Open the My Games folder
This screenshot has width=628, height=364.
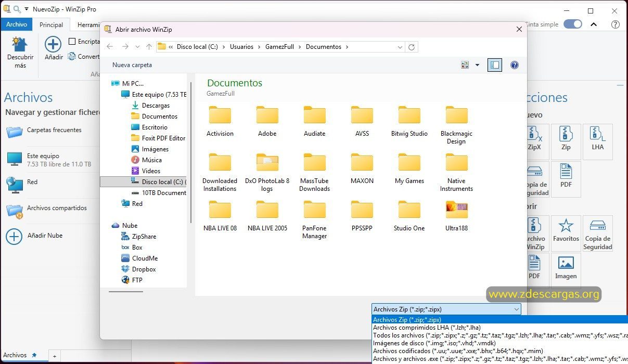[x=409, y=168]
